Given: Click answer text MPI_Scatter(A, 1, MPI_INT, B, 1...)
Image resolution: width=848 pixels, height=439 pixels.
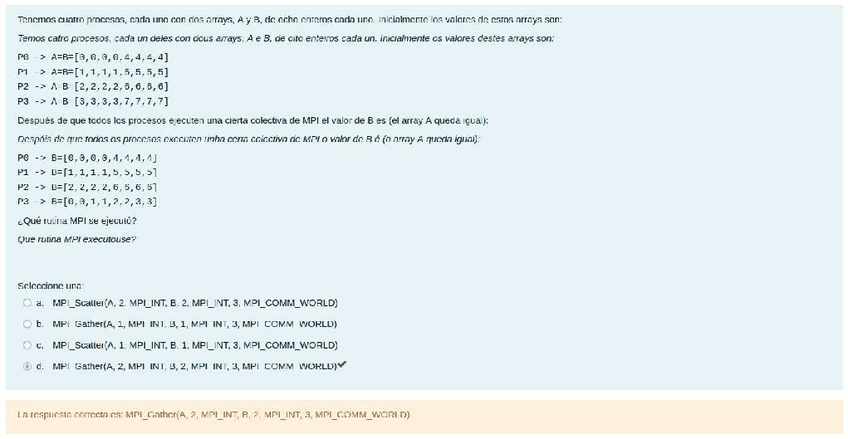Looking at the screenshot, I should point(195,345).
